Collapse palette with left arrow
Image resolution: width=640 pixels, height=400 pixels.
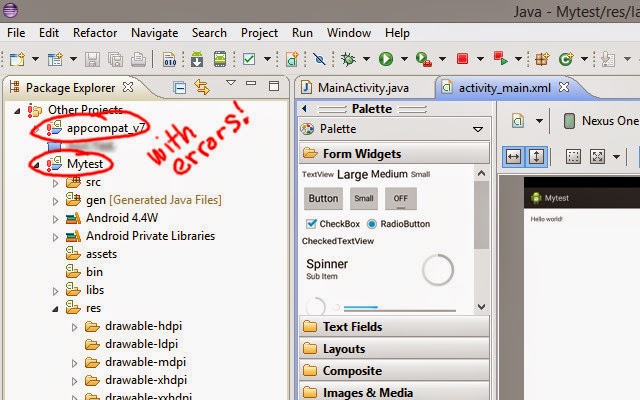click(x=304, y=109)
